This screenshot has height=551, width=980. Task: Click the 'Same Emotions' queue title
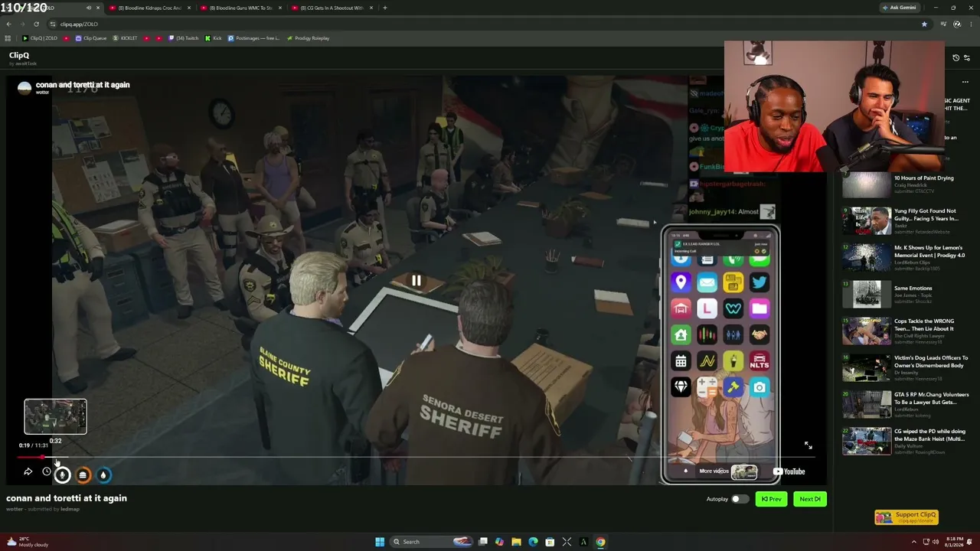(913, 289)
